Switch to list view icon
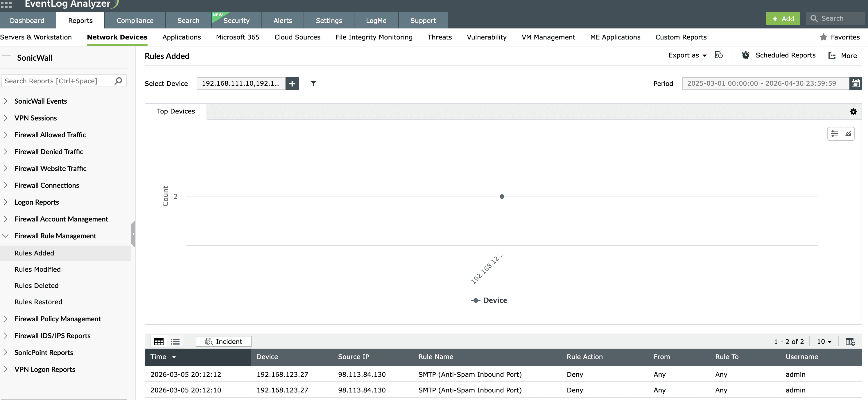The image size is (868, 400). [x=175, y=341]
